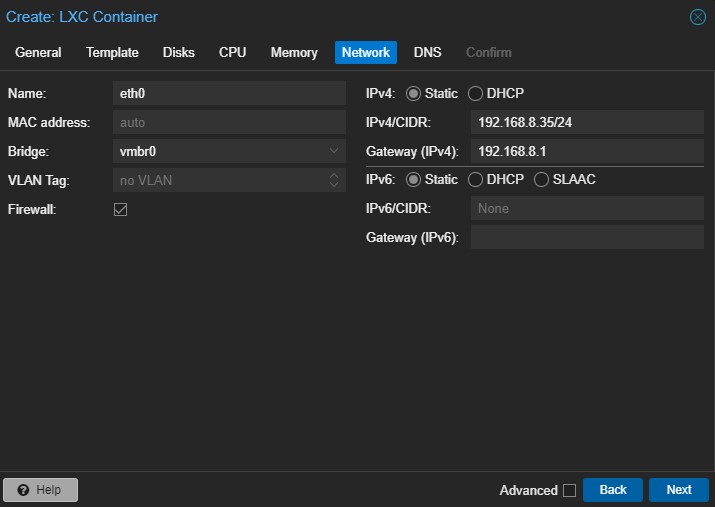Enable the Advanced checkbox
Screen dimensions: 715x507
(x=569, y=490)
